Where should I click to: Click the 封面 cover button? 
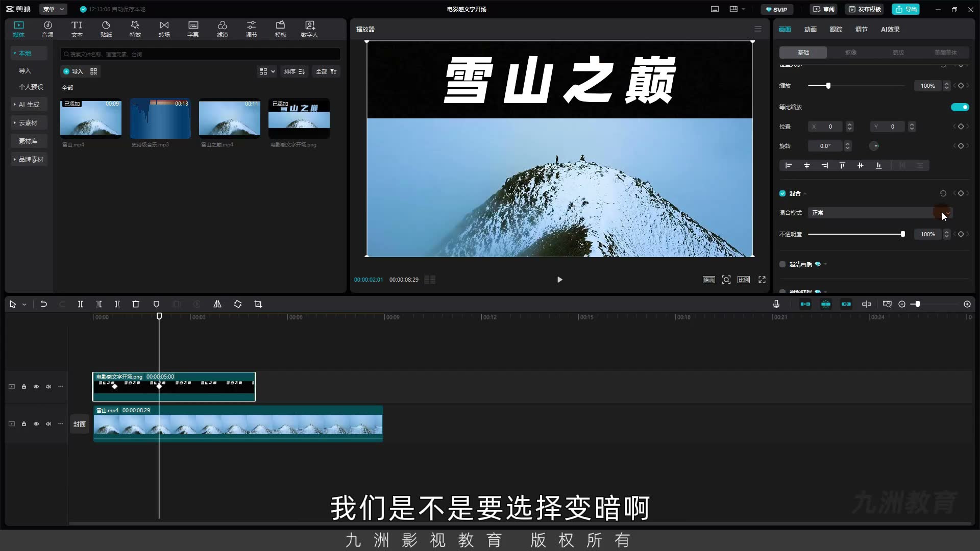tap(80, 424)
